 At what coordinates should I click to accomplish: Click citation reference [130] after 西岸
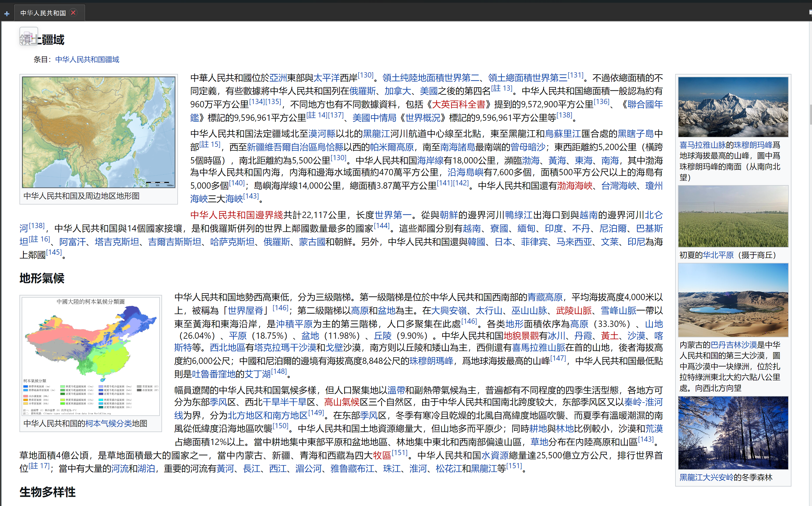point(365,75)
